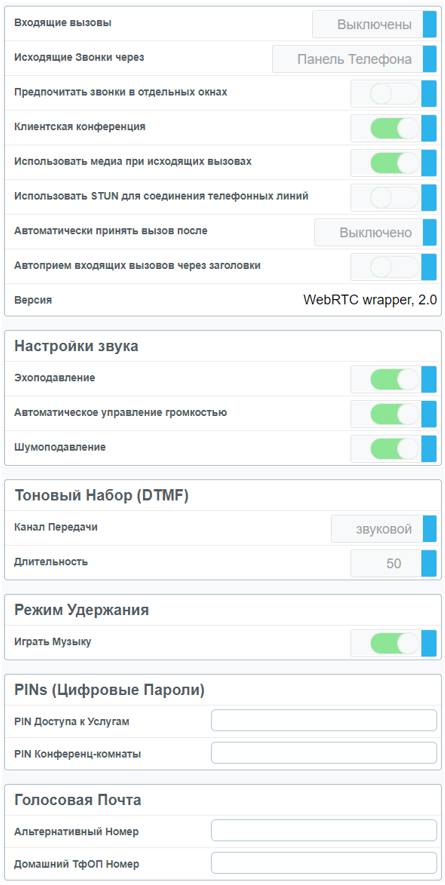Screen dimensions: 445x885
Task: Focus the PIN Доступа к Услугам field
Action: 324,721
